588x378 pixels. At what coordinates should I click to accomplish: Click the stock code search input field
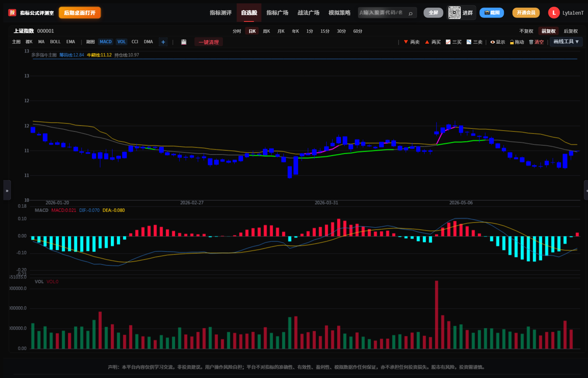click(387, 13)
